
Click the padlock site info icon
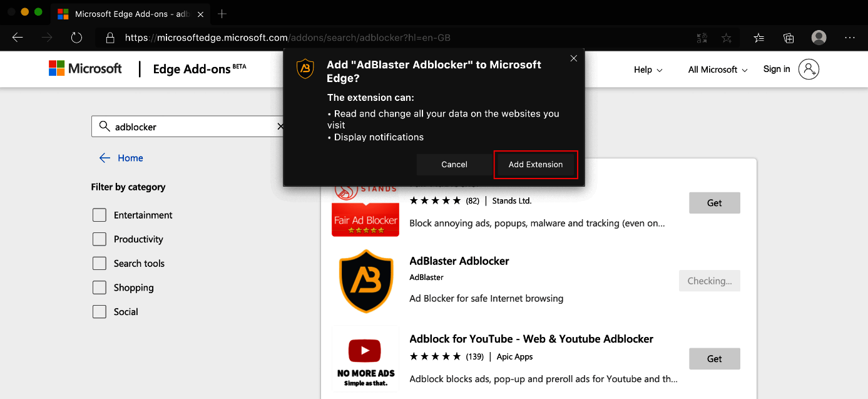point(110,38)
